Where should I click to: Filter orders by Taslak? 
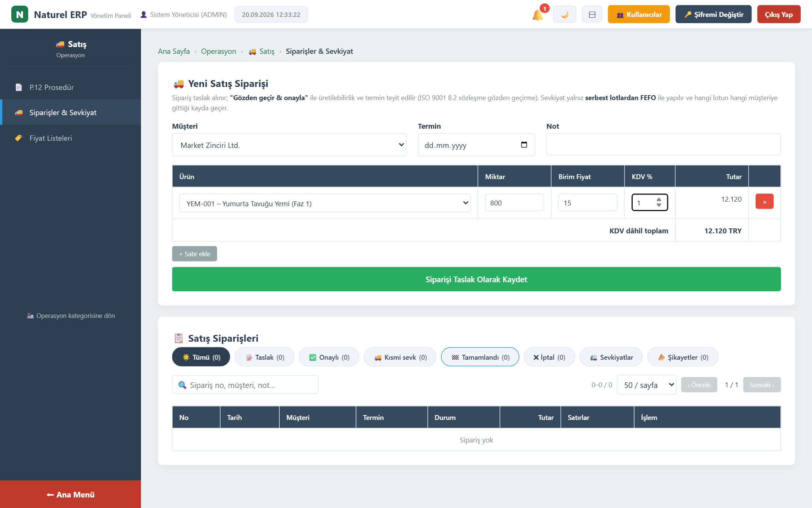pos(265,357)
